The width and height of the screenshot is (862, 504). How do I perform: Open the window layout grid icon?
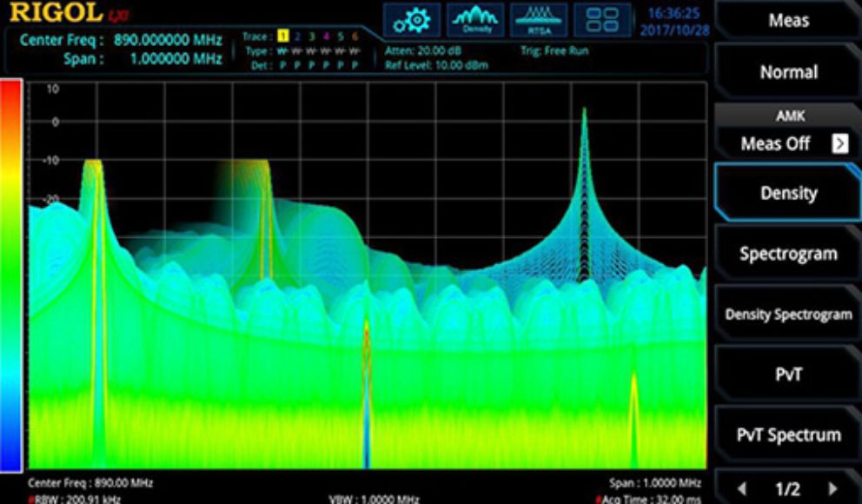click(602, 20)
